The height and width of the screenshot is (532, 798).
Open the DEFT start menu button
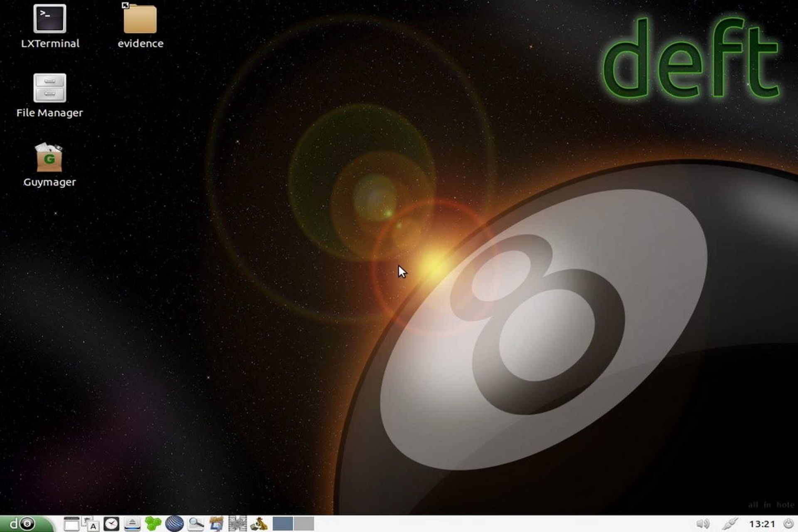click(x=26, y=524)
